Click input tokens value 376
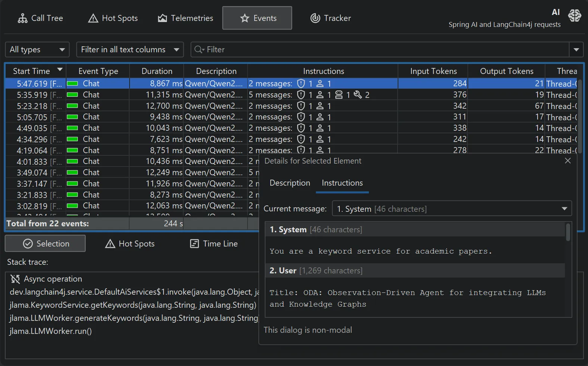The height and width of the screenshot is (366, 588). pyautogui.click(x=460, y=95)
